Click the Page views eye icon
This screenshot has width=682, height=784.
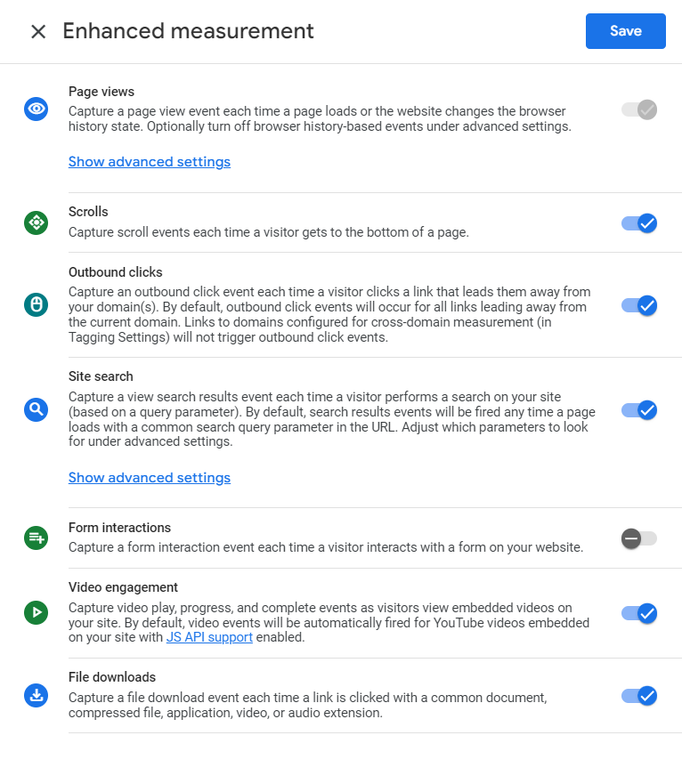(x=36, y=109)
